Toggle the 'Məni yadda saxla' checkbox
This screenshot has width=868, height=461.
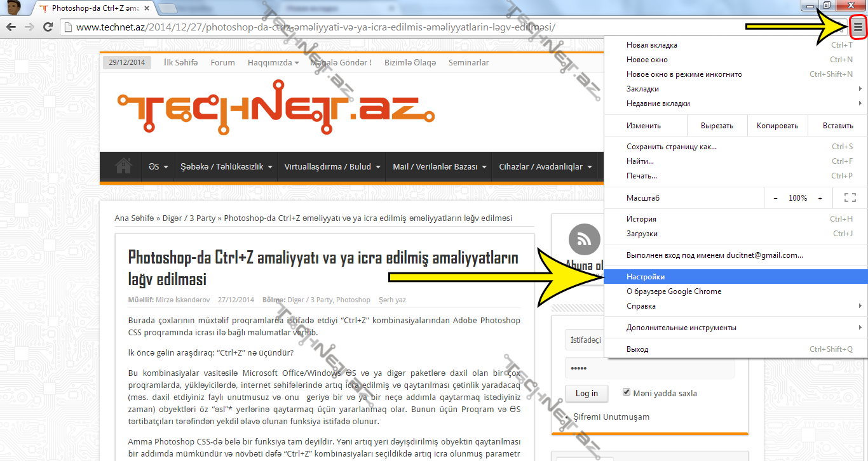pos(627,392)
